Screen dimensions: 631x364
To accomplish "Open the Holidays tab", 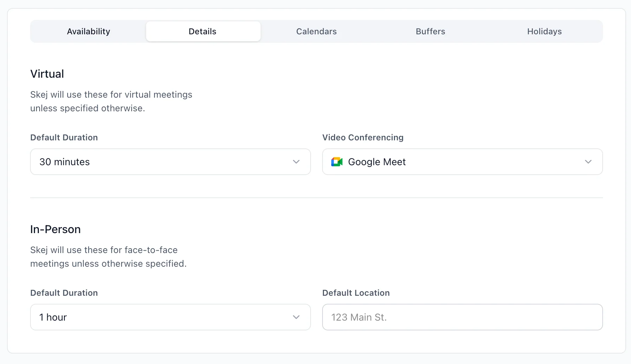I will [545, 31].
